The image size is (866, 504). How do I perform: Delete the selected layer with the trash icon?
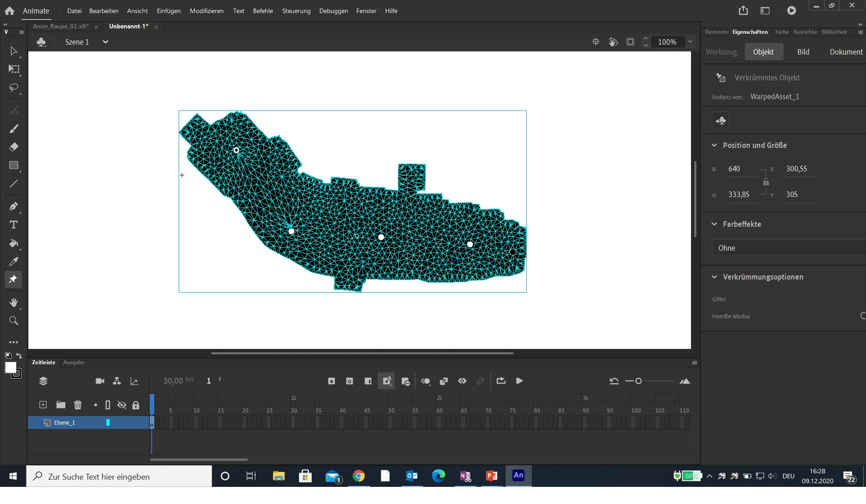coord(78,405)
